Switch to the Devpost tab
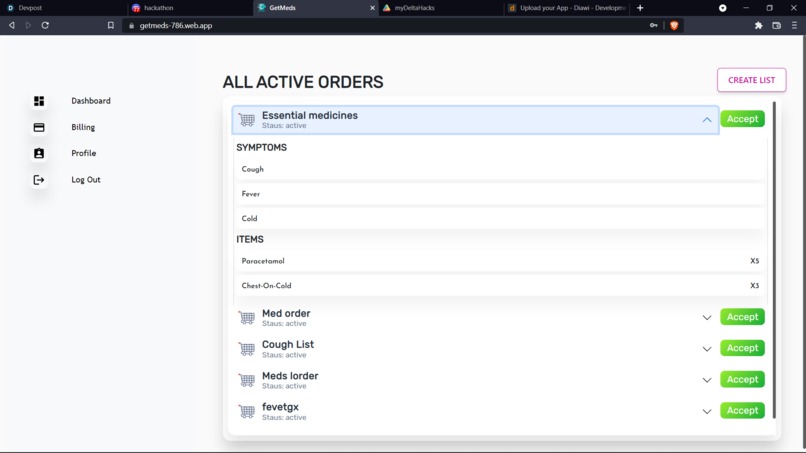The image size is (806, 453). pos(63,8)
